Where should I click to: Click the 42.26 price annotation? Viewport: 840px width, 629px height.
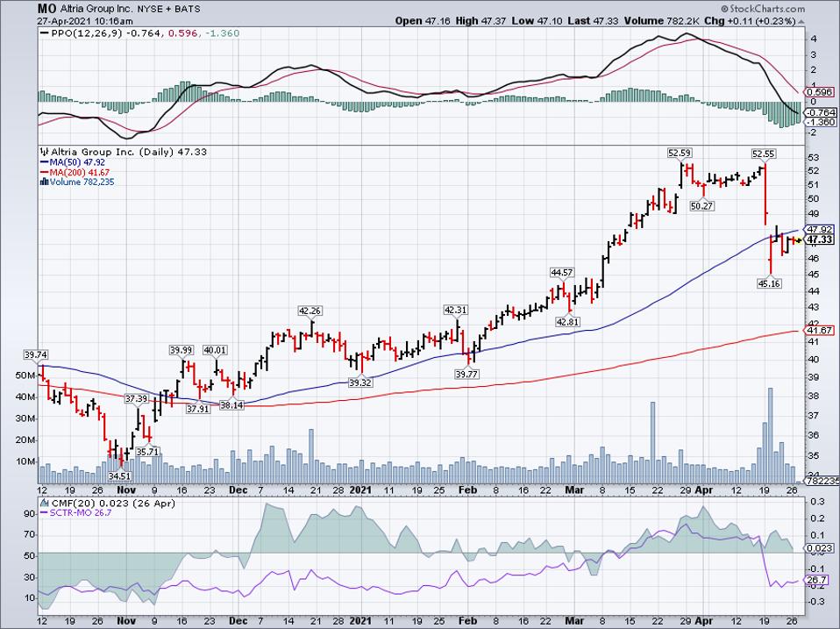click(310, 311)
